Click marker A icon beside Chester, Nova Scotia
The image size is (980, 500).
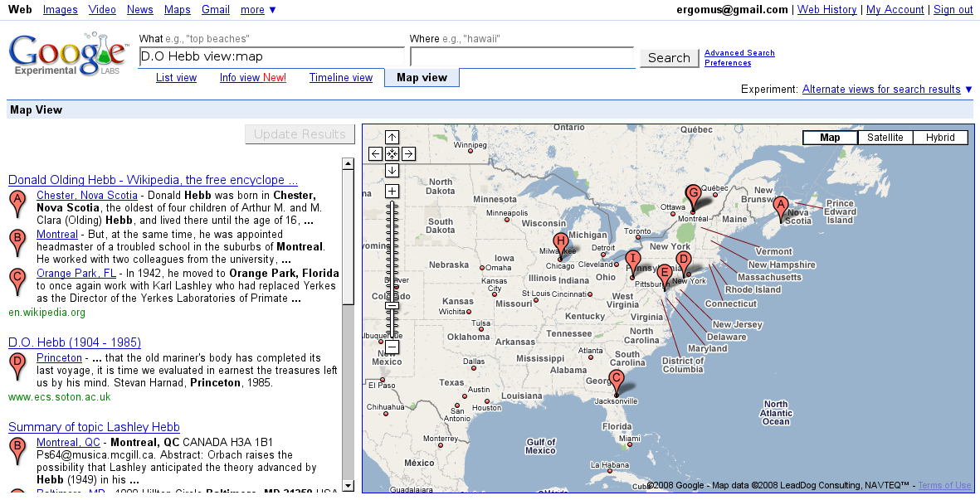(17, 204)
